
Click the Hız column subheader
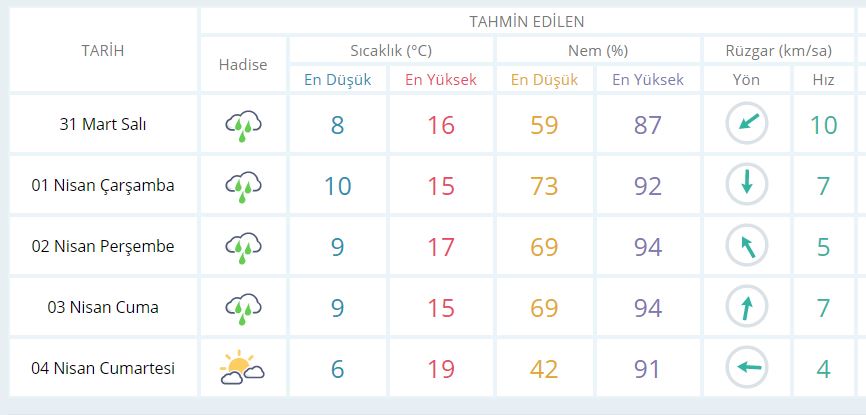[823, 79]
